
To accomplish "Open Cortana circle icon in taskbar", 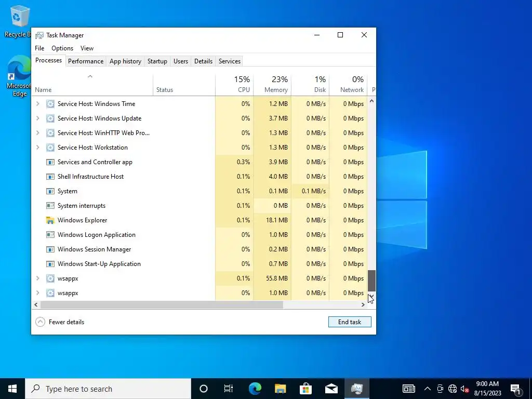I will [x=204, y=389].
